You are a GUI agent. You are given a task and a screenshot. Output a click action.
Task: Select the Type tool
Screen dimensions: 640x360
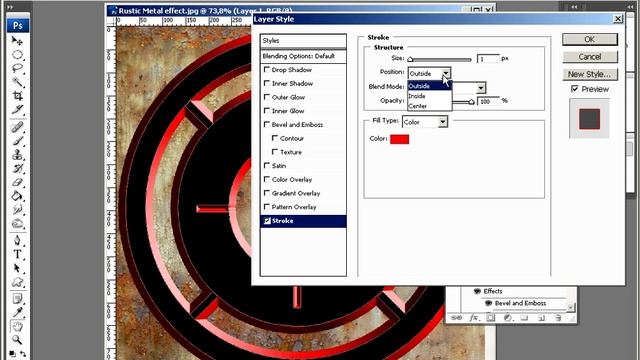pyautogui.click(x=17, y=254)
